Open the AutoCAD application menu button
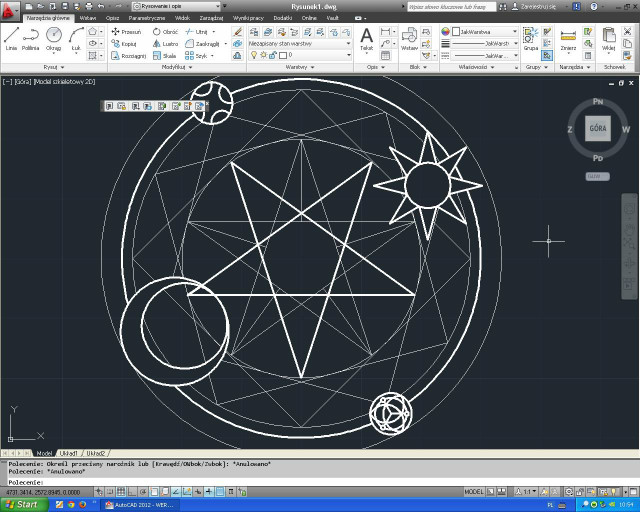The width and height of the screenshot is (640, 512). pos(9,10)
